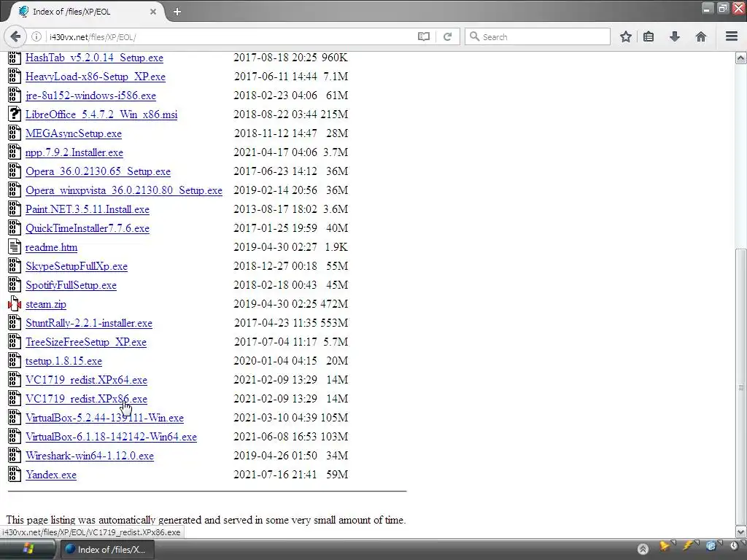Image resolution: width=747 pixels, height=560 pixels.
Task: Open VirtualBox-5.2.44-139111-Win.exe link
Action: 104,418
